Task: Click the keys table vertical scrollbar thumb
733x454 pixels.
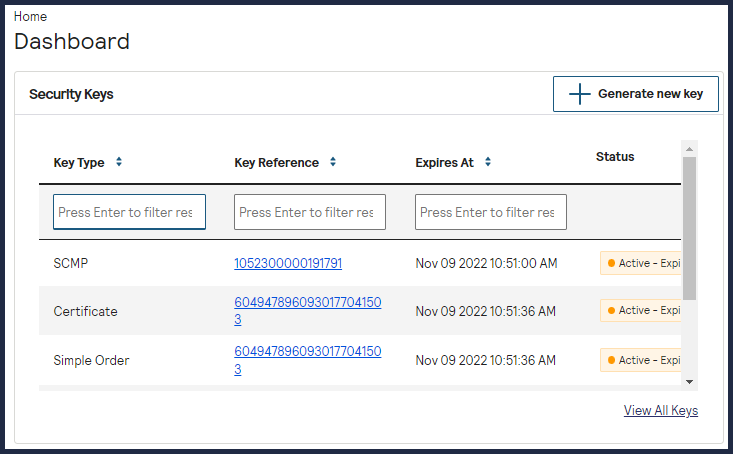Action: (689, 225)
